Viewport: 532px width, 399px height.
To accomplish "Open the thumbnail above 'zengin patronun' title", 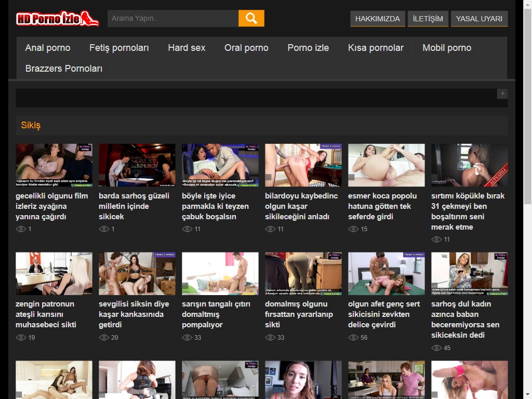I will click(x=54, y=274).
